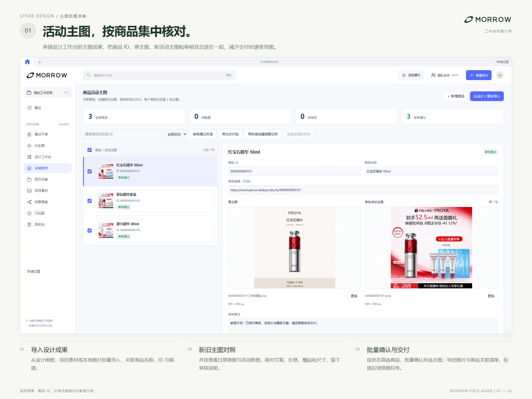Filter by 全部商品 stat card
Image resolution: width=532 pixels, height=399 pixels.
pyautogui.click(x=134, y=116)
